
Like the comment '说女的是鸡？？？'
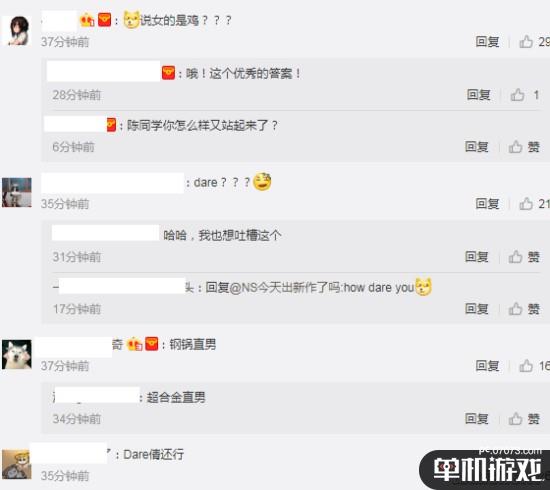pyautogui.click(x=526, y=42)
